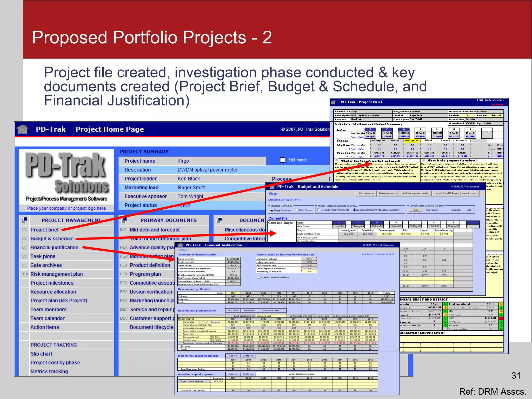Click the Description field DWDM optical power meter
Screen dimensions: 532x399
[208, 170]
